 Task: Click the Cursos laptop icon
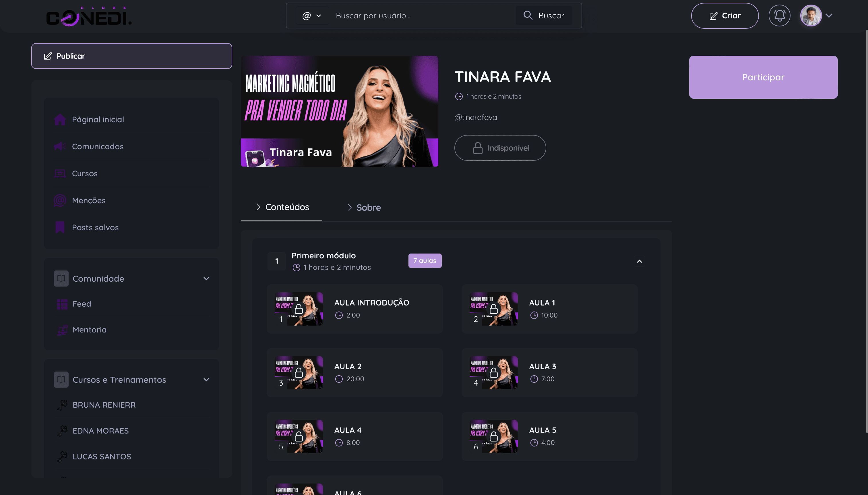click(60, 173)
